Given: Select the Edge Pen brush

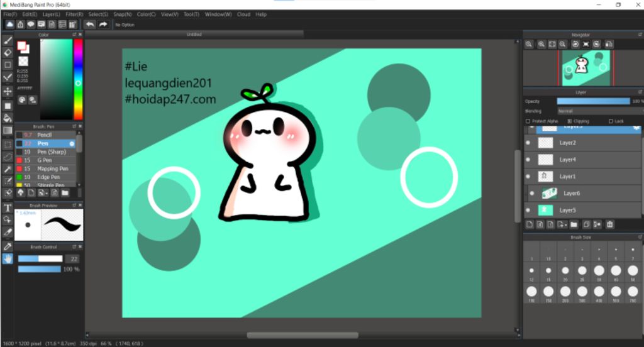Looking at the screenshot, I should (x=45, y=177).
